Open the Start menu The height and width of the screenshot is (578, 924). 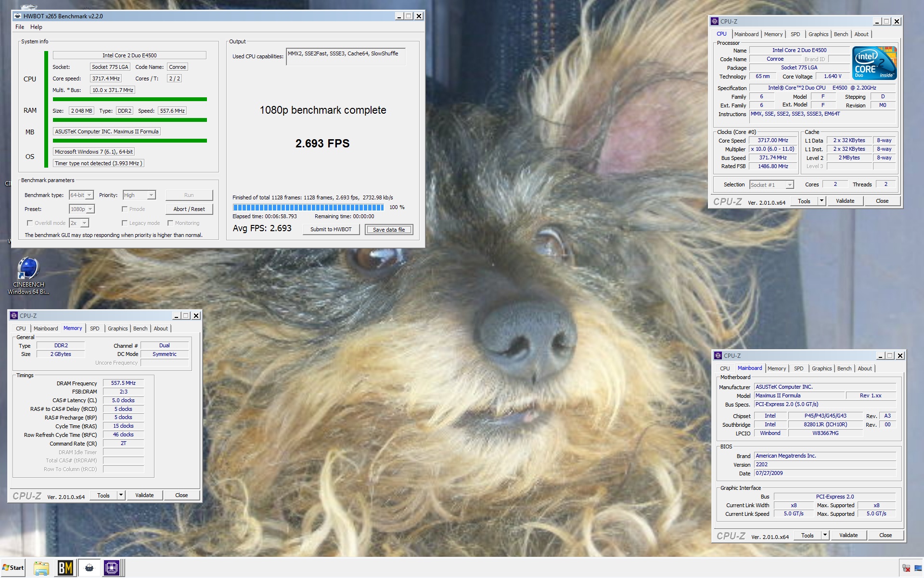click(x=13, y=568)
